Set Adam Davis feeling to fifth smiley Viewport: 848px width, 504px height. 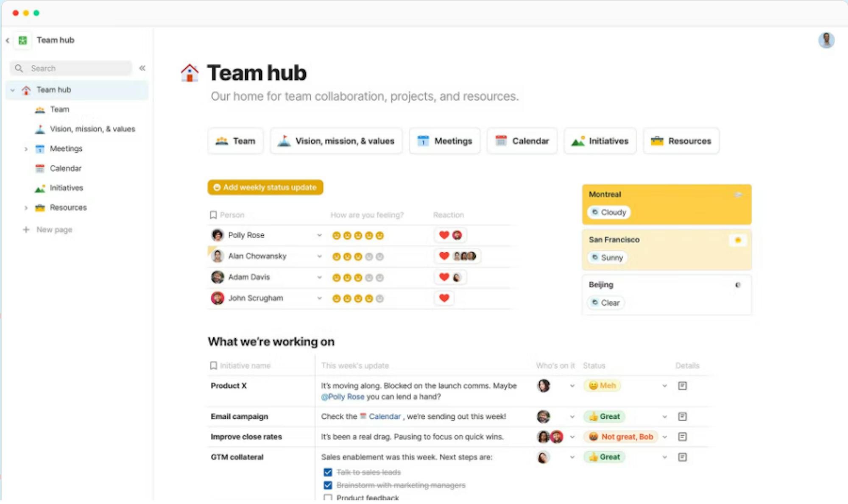(x=380, y=278)
